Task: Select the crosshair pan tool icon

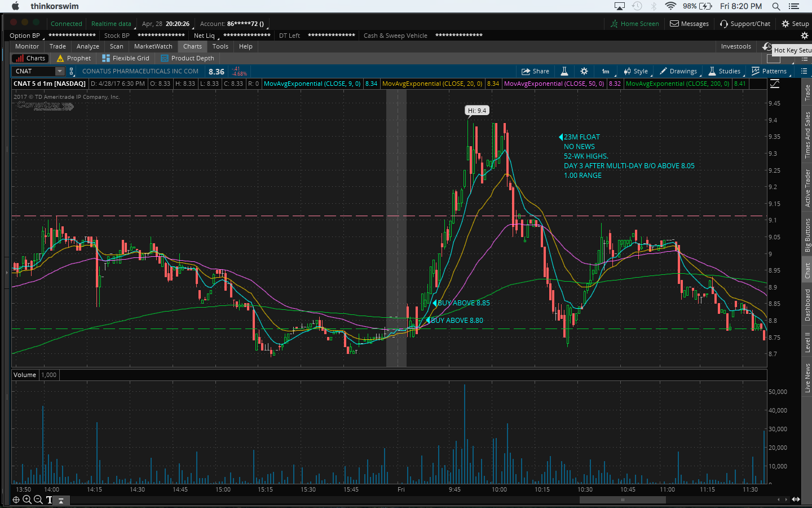Action: coord(16,500)
